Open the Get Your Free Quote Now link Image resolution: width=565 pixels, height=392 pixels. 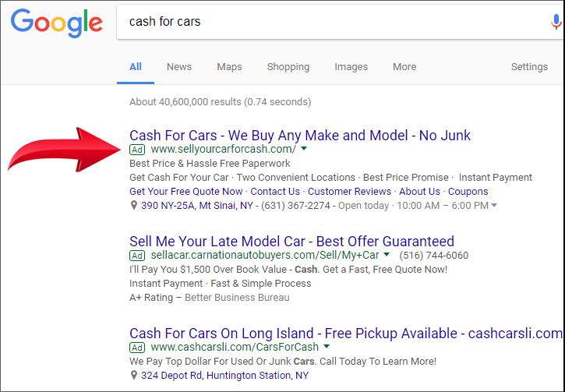pyautogui.click(x=186, y=191)
